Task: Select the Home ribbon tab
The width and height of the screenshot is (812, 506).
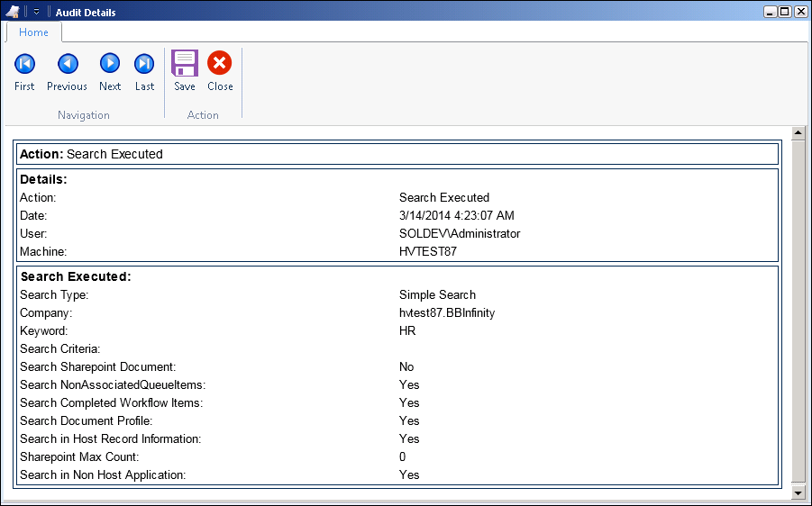Action: coord(33,32)
